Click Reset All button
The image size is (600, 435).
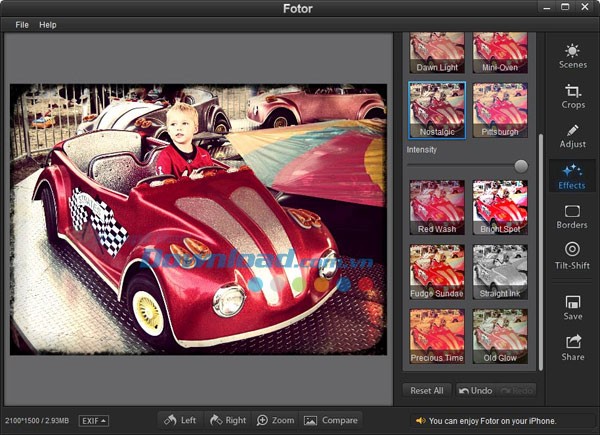pyautogui.click(x=427, y=390)
